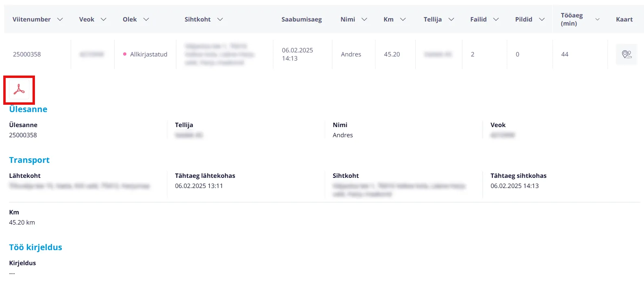Expand the Nimi column dropdown
Image resolution: width=644 pixels, height=281 pixels.
click(364, 19)
